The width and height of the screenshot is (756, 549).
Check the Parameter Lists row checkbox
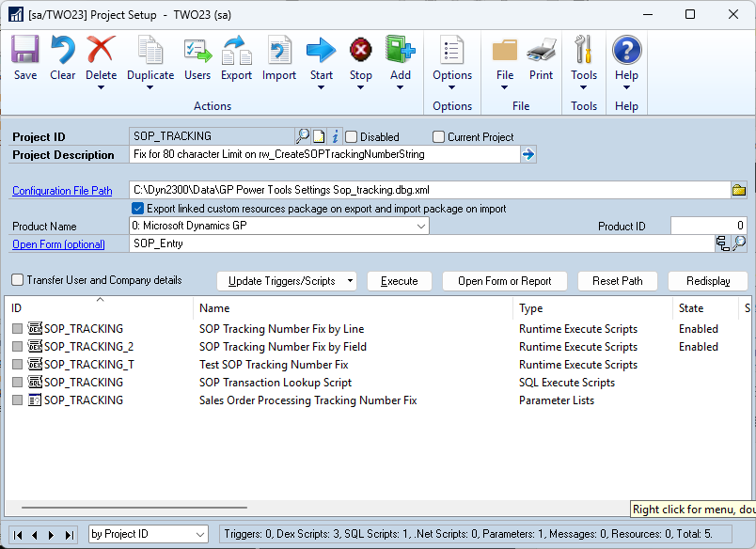pos(17,400)
